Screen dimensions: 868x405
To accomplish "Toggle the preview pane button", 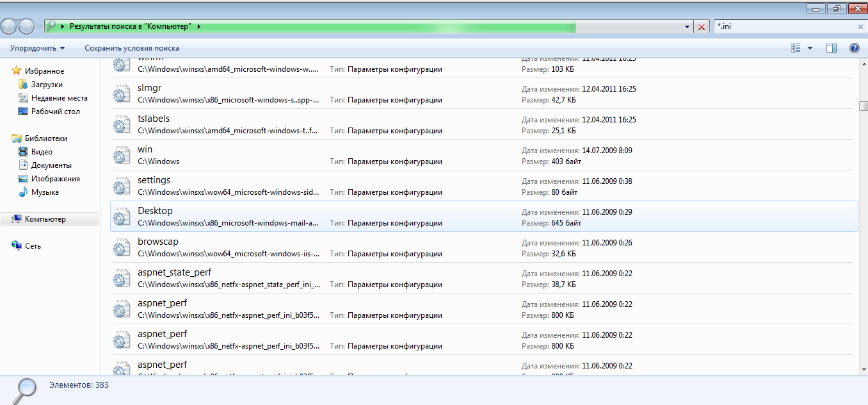I will point(832,48).
